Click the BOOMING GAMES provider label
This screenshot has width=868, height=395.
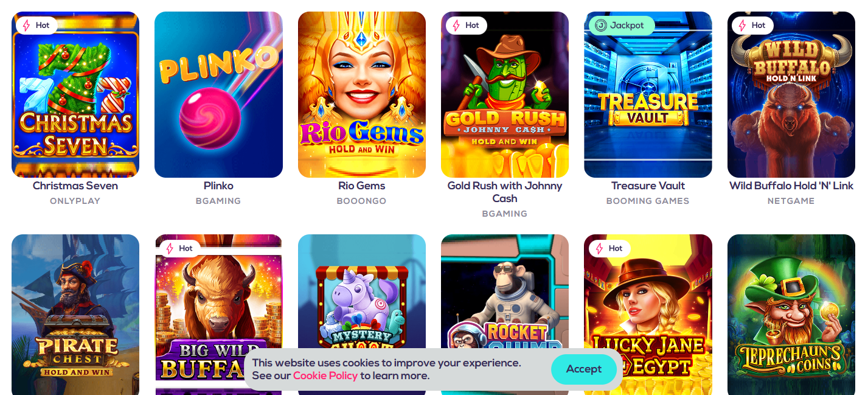[x=648, y=201]
